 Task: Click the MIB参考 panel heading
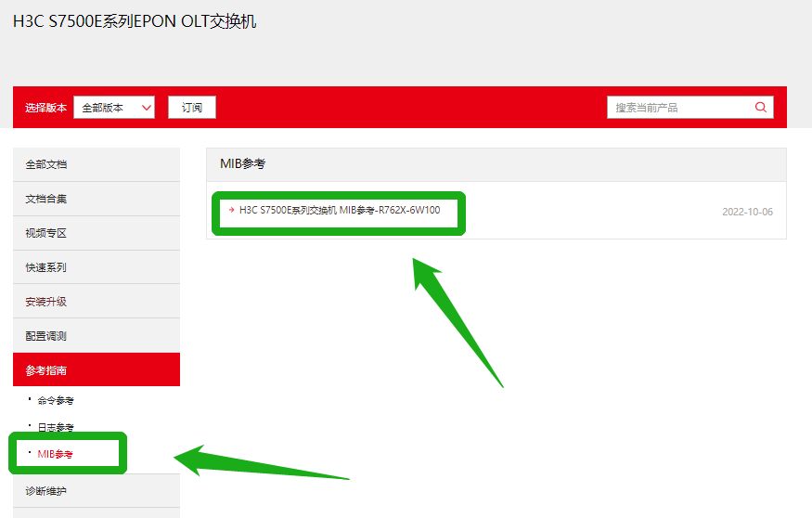[x=243, y=163]
